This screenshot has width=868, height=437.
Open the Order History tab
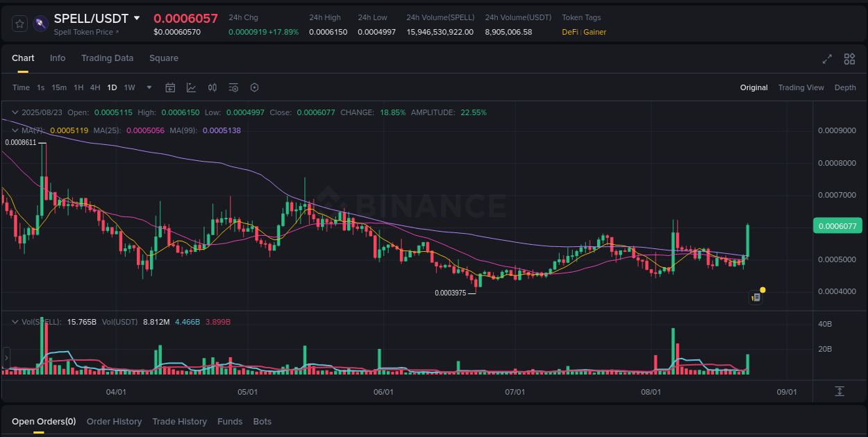pyautogui.click(x=114, y=421)
